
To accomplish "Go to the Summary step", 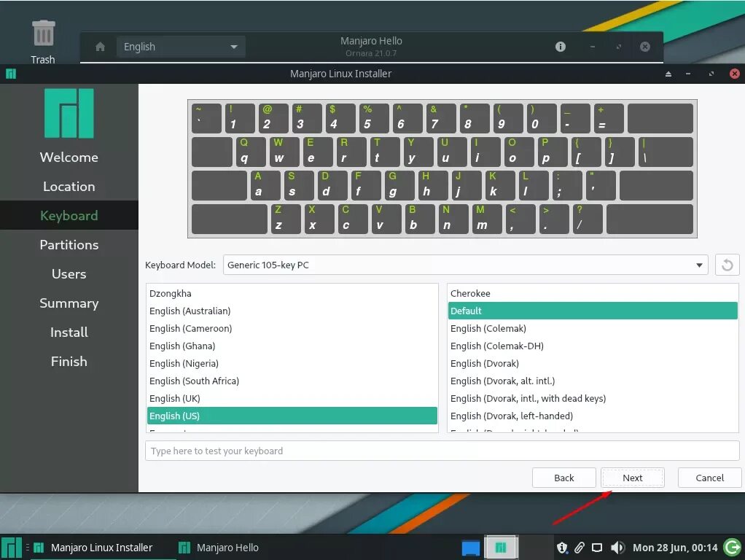I will tap(69, 303).
